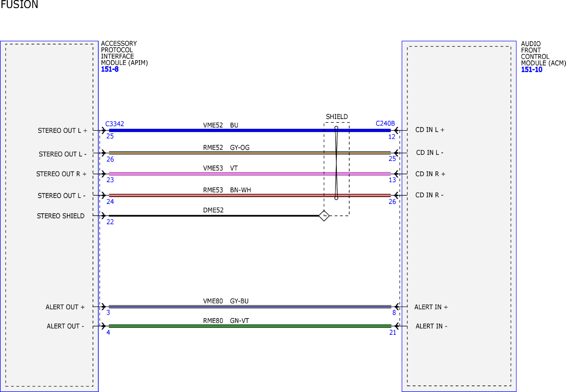
Task: Click pin number 22 at STEREO SHIELD
Action: [x=110, y=222]
